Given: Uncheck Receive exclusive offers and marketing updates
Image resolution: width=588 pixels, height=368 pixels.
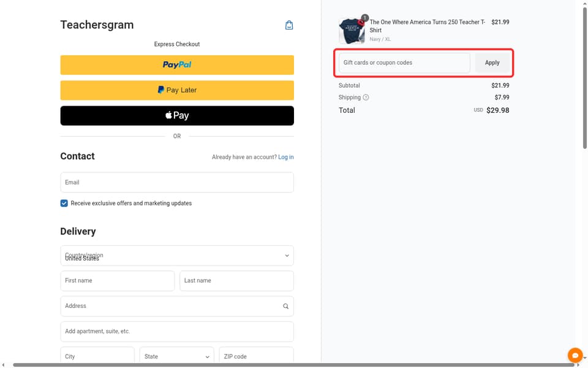Looking at the screenshot, I should point(64,203).
